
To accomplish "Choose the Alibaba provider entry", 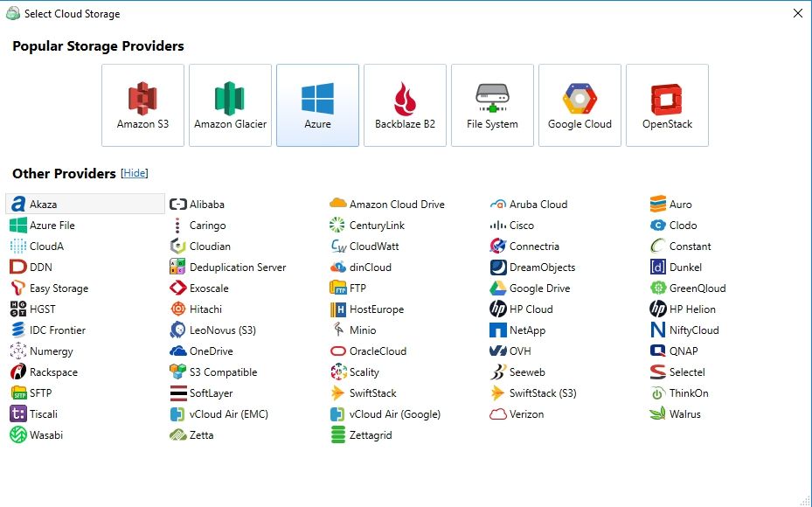I will pos(197,204).
